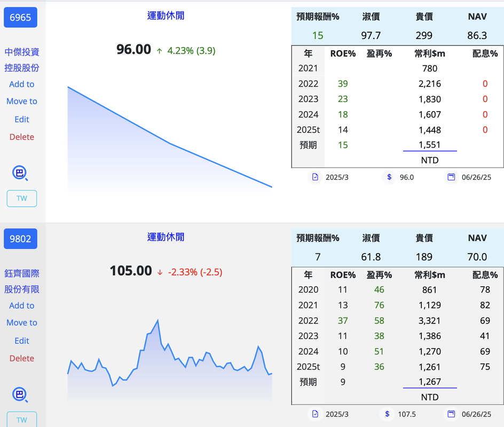Click the NAV value 70.0

tap(477, 257)
